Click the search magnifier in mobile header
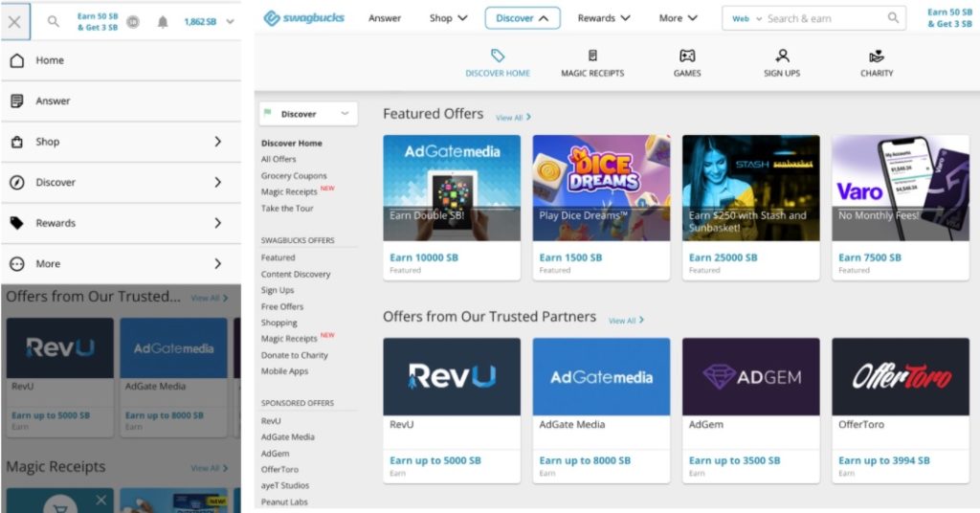Image resolution: width=980 pixels, height=513 pixels. coord(54,21)
